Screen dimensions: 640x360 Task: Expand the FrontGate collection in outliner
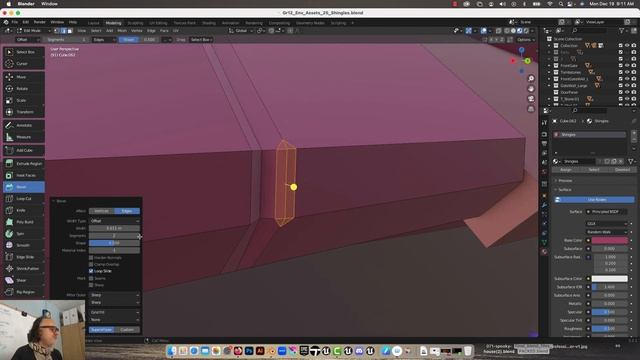coord(549,65)
